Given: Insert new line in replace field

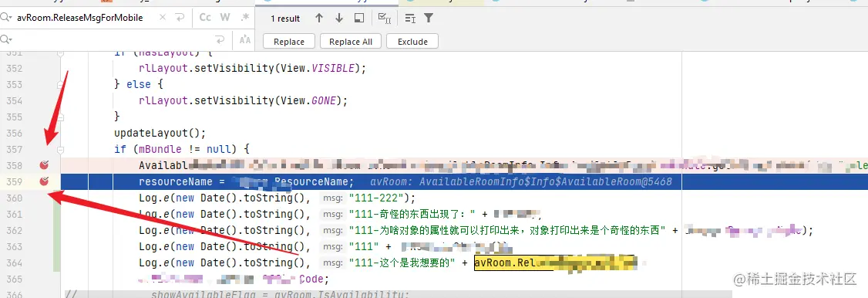Looking at the screenshot, I should pyautogui.click(x=220, y=40).
